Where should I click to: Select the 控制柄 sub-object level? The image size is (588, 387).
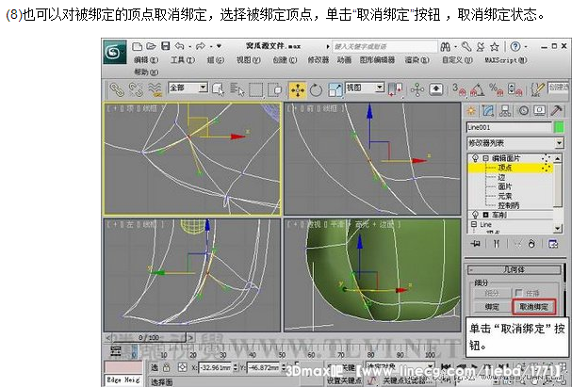tap(509, 205)
